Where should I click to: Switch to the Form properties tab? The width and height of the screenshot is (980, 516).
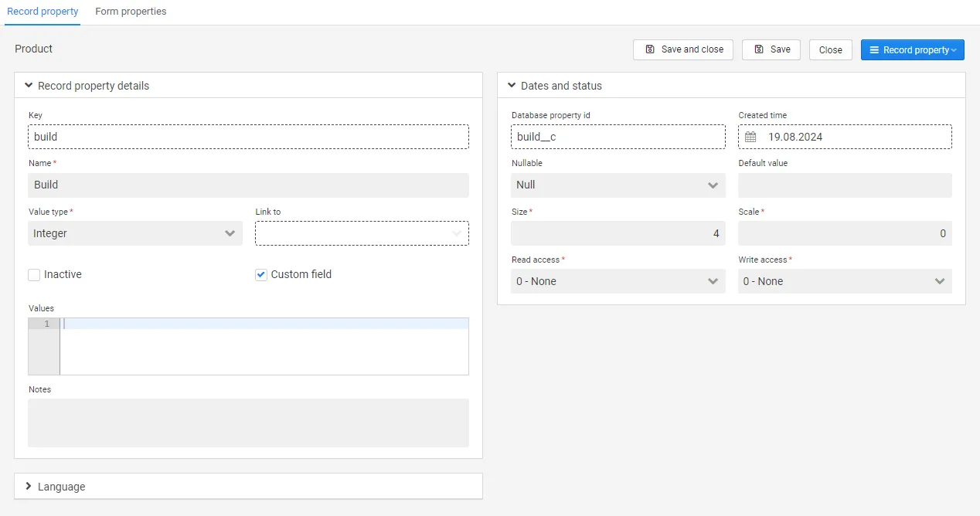click(x=131, y=12)
